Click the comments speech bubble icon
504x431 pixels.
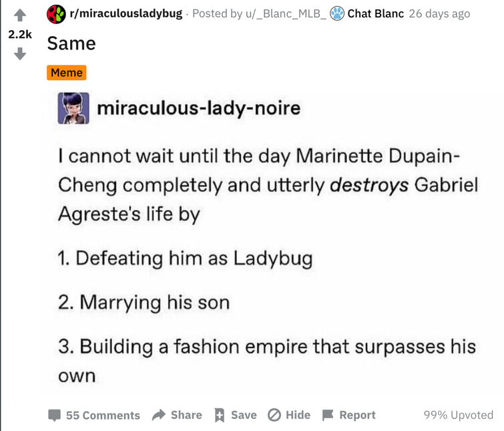[55, 415]
